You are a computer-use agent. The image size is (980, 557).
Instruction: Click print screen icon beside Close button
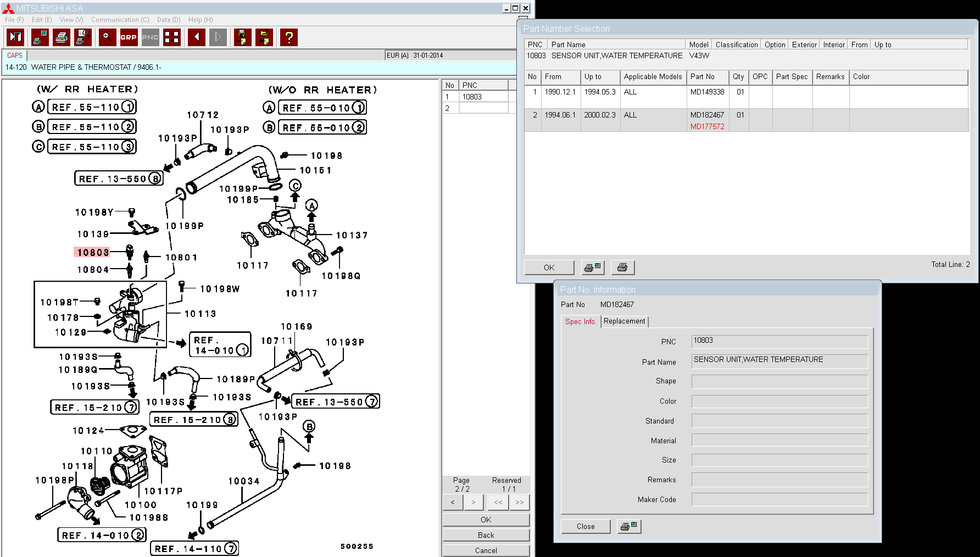click(x=628, y=526)
